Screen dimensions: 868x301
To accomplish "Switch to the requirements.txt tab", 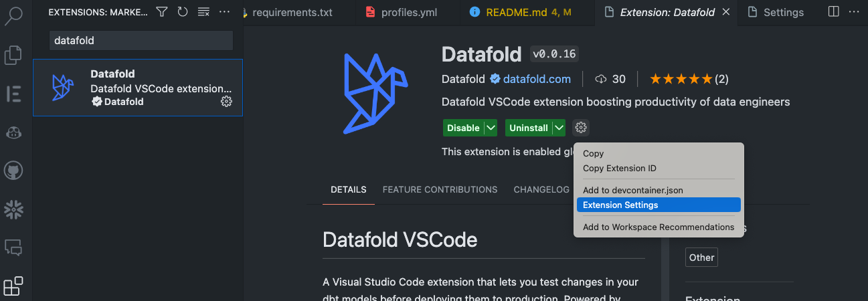I will coord(294,13).
